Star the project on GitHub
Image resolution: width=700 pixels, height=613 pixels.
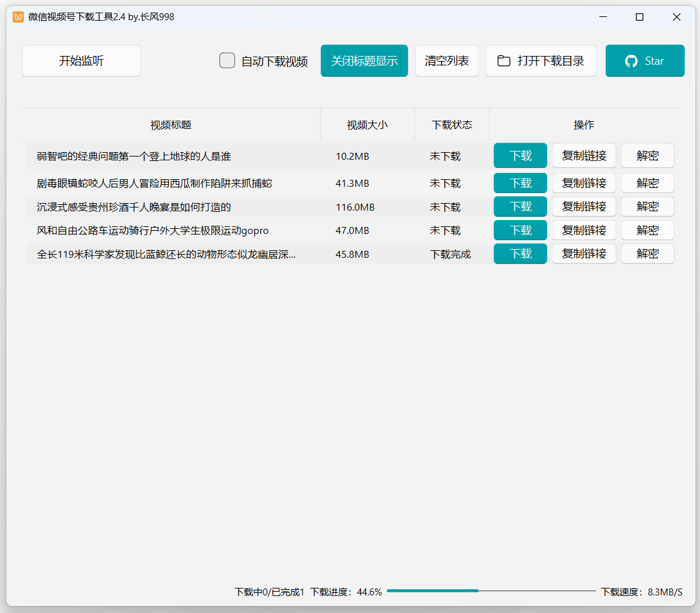[x=645, y=60]
